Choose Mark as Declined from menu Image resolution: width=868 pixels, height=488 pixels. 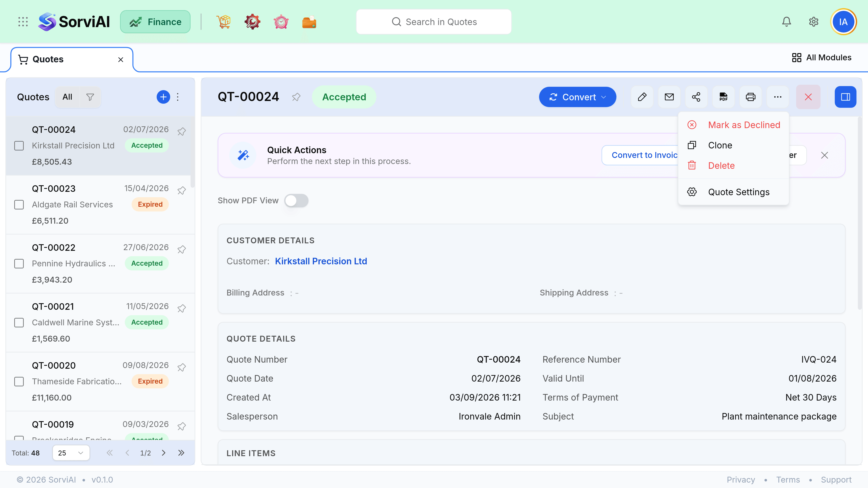(x=734, y=125)
